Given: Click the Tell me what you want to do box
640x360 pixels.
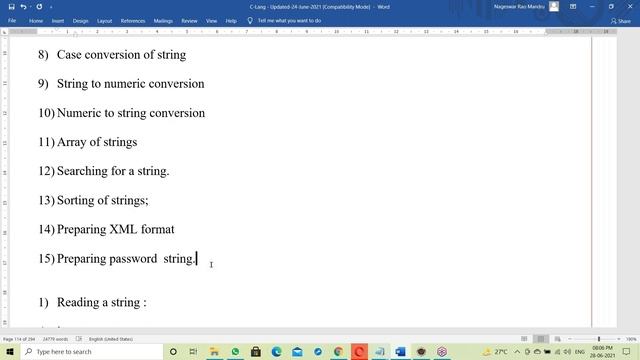Looking at the screenshot, I should (289, 20).
